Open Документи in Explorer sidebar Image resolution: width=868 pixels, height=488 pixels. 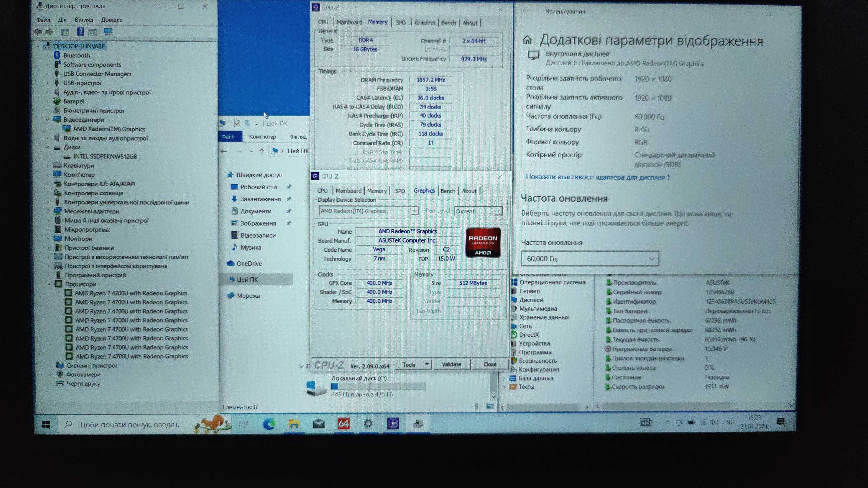[256, 211]
